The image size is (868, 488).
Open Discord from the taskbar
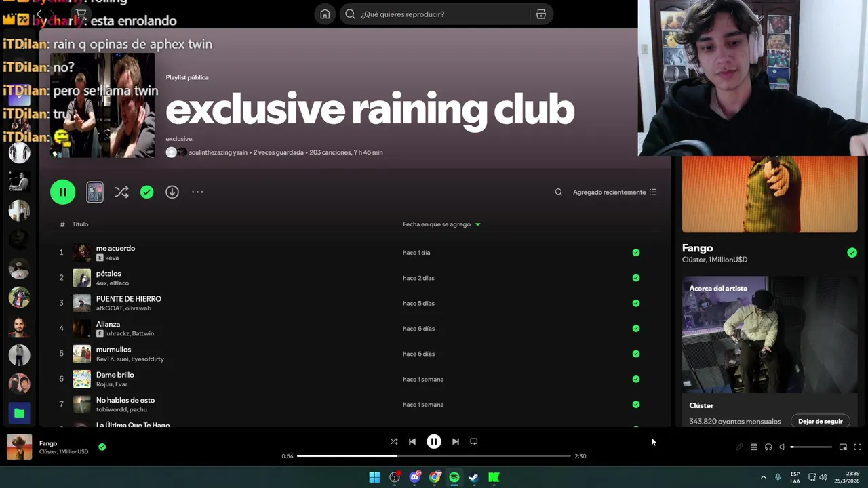pyautogui.click(x=414, y=477)
